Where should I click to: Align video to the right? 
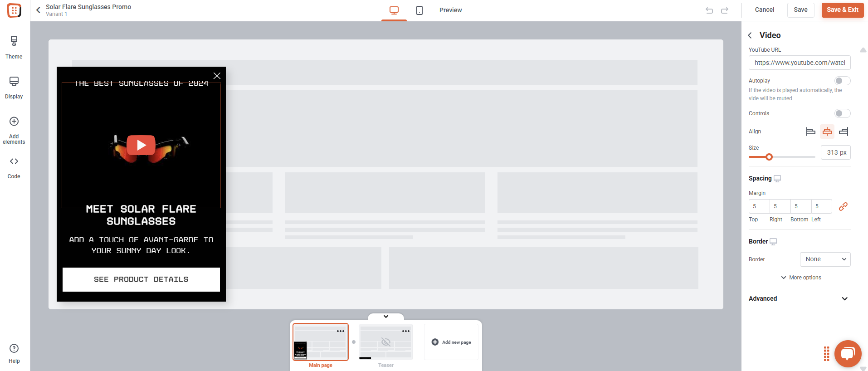[x=844, y=132]
